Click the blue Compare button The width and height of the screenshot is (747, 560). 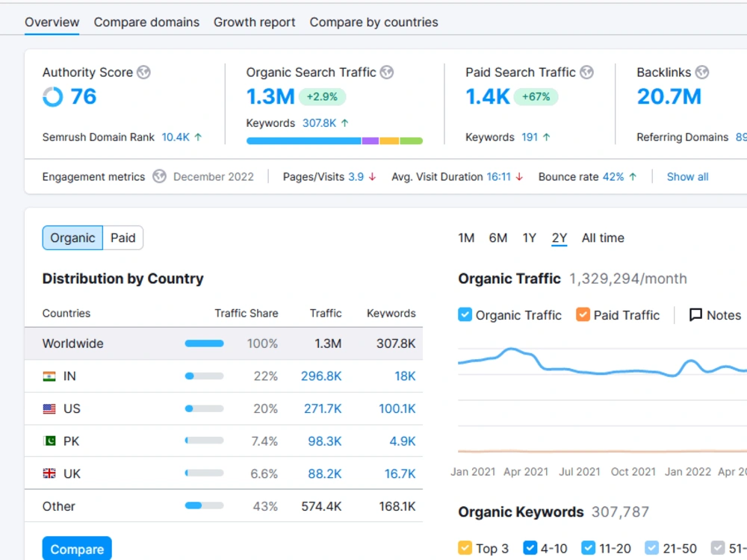coord(77,549)
